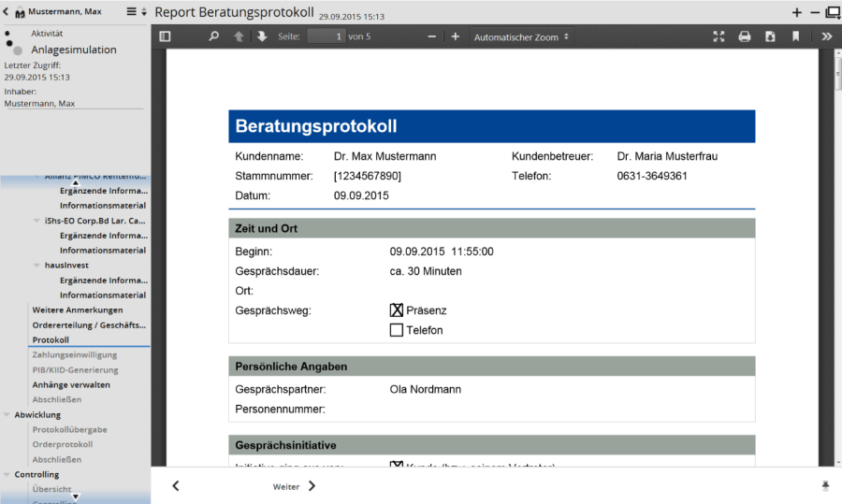Uncheck the Präsenz checkbox

pyautogui.click(x=397, y=310)
